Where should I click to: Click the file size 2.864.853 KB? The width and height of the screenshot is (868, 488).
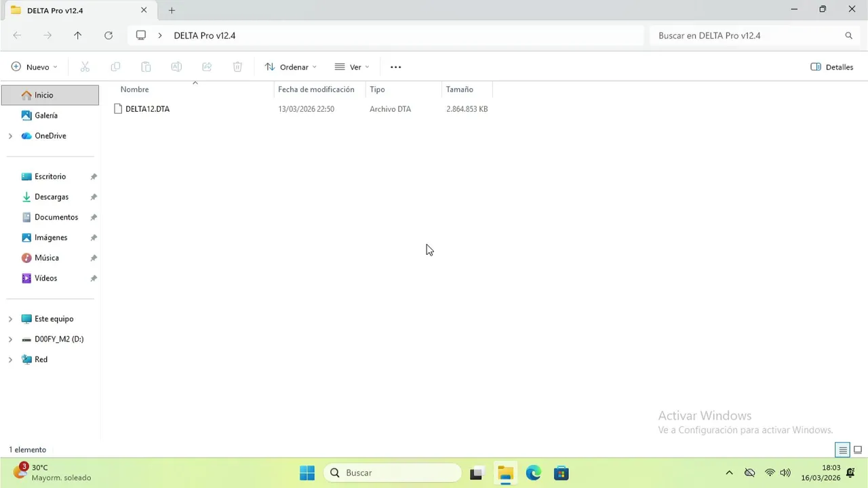[x=467, y=108]
